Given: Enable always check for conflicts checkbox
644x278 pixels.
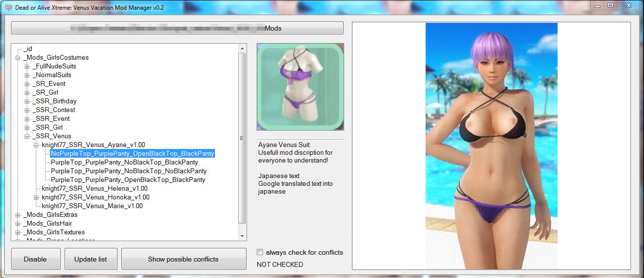Looking at the screenshot, I should pos(260,252).
